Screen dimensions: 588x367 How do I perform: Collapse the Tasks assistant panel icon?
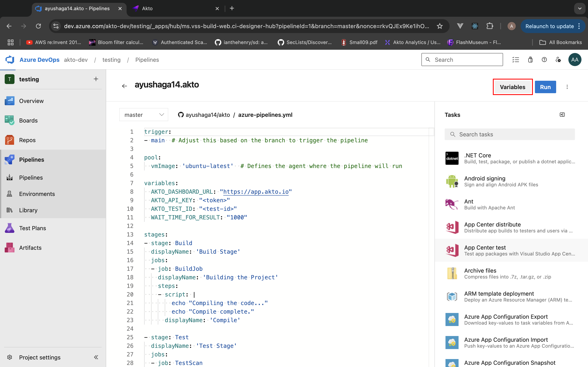(562, 115)
